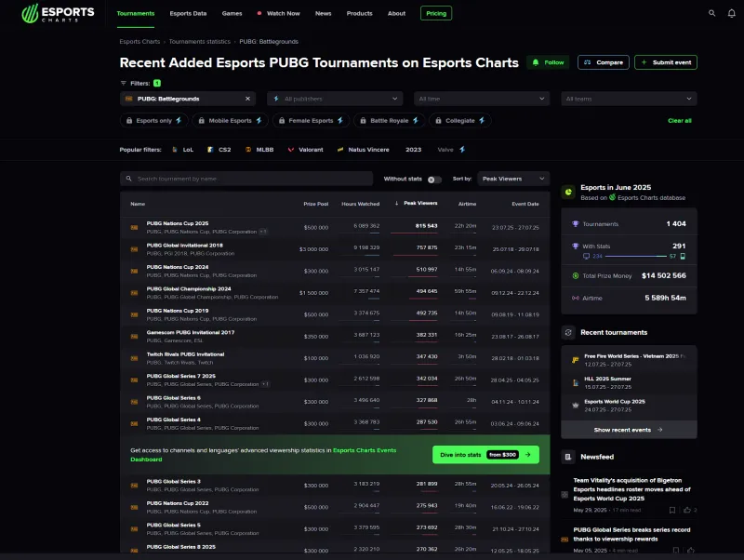Viewport: 744px width, 560px height.
Task: Focus the Search tournament by name field
Action: pos(246,179)
